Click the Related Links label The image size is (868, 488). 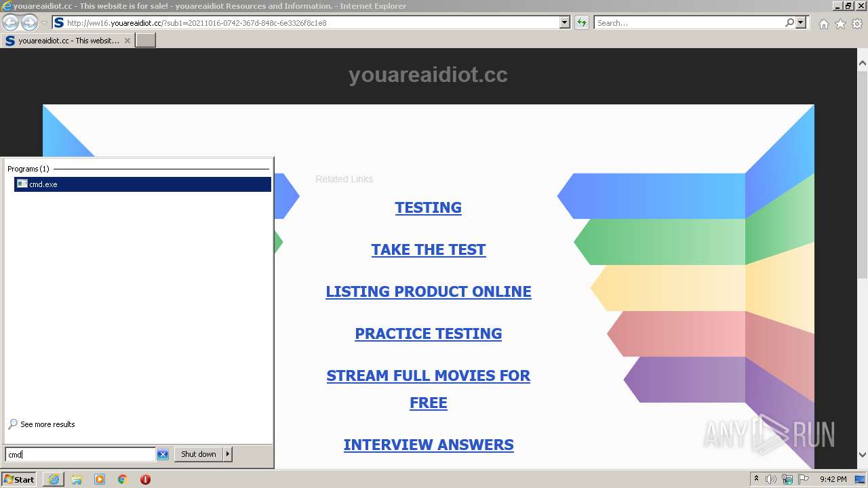tap(344, 179)
